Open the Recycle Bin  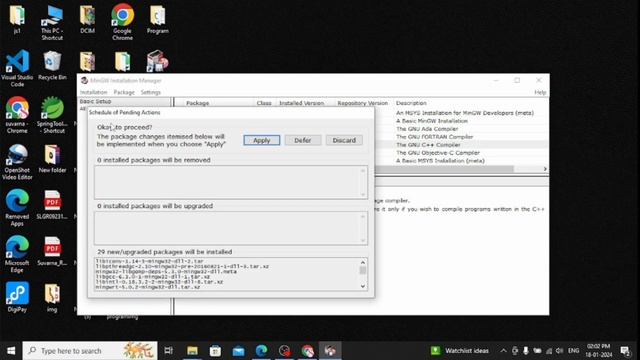[x=52, y=65]
